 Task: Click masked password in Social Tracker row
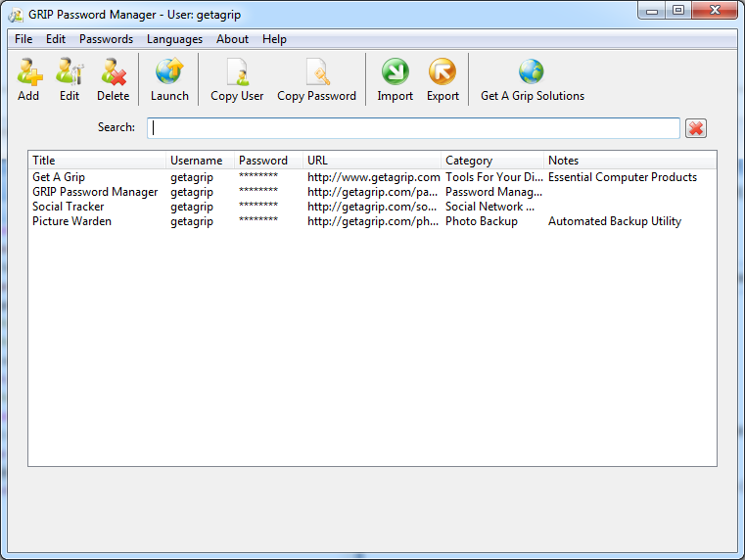258,206
